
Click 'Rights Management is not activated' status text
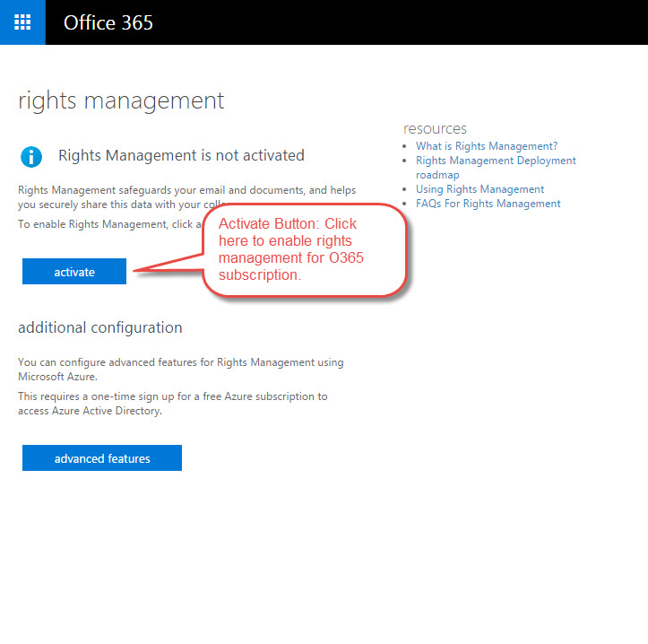(181, 155)
